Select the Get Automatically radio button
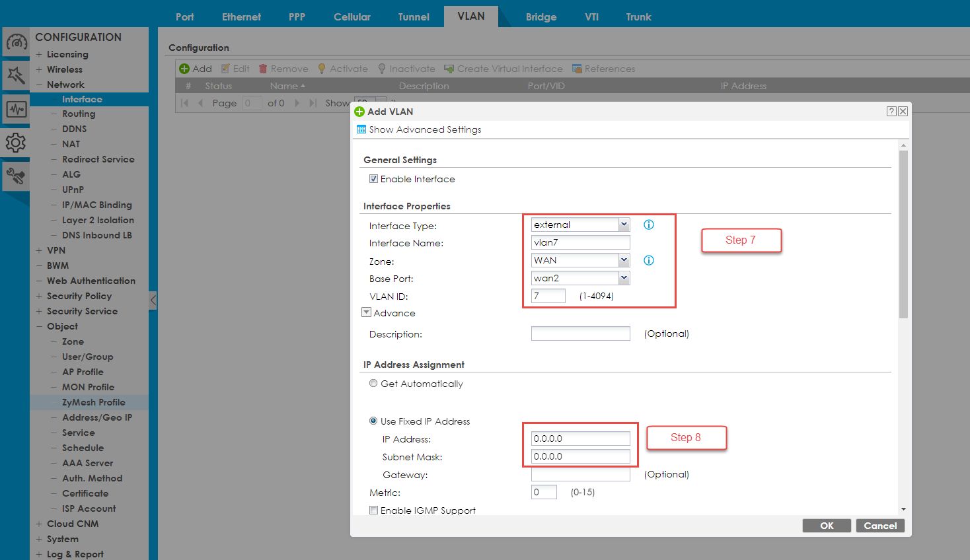The width and height of the screenshot is (970, 560). (x=374, y=384)
